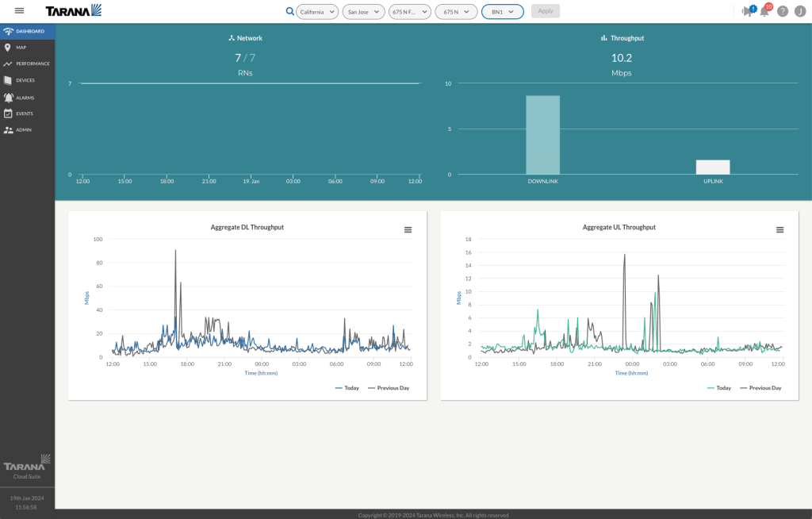The height and width of the screenshot is (519, 812).
Task: Open the user profile avatar 'J'
Action: point(800,11)
